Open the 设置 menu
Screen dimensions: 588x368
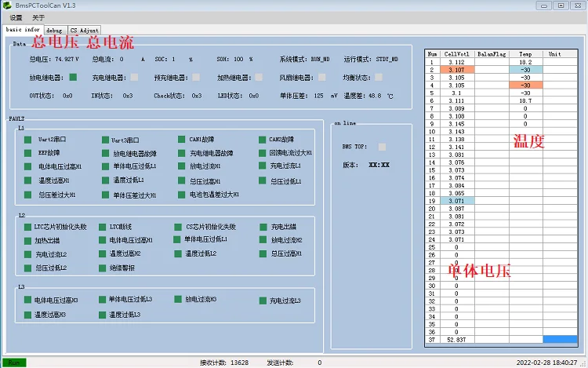[x=16, y=17]
